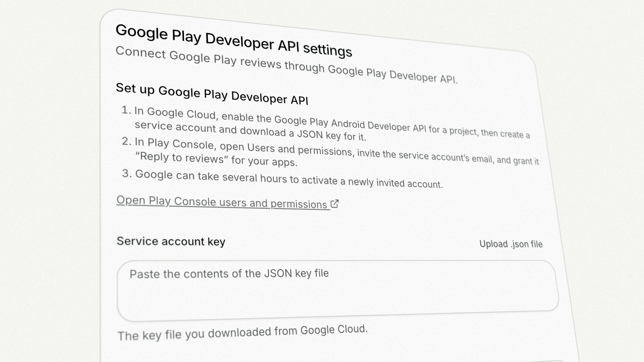This screenshot has width=644, height=362.
Task: Click 'Connect Google Play reviews' subtitle text
Action: click(287, 65)
